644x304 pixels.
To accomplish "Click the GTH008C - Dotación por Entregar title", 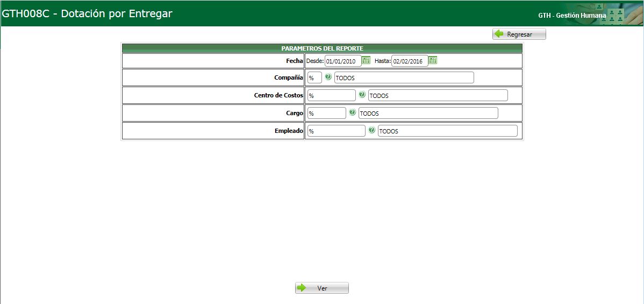I will [x=87, y=13].
